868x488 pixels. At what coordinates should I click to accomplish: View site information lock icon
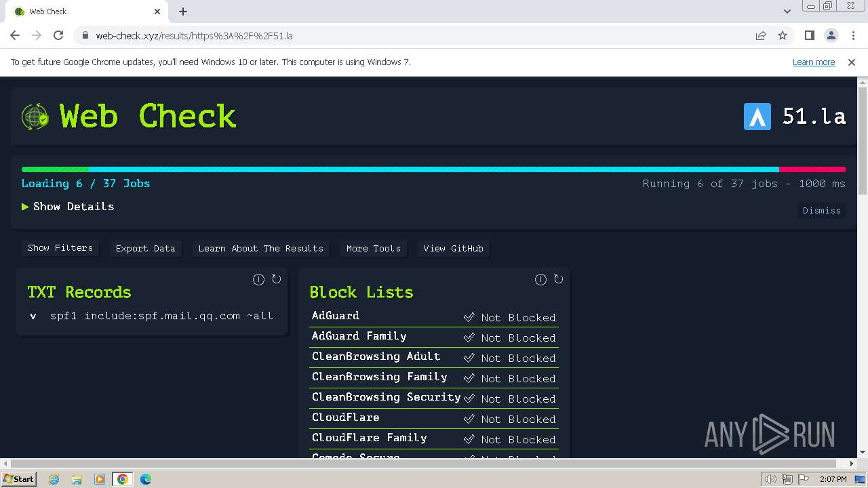point(85,35)
